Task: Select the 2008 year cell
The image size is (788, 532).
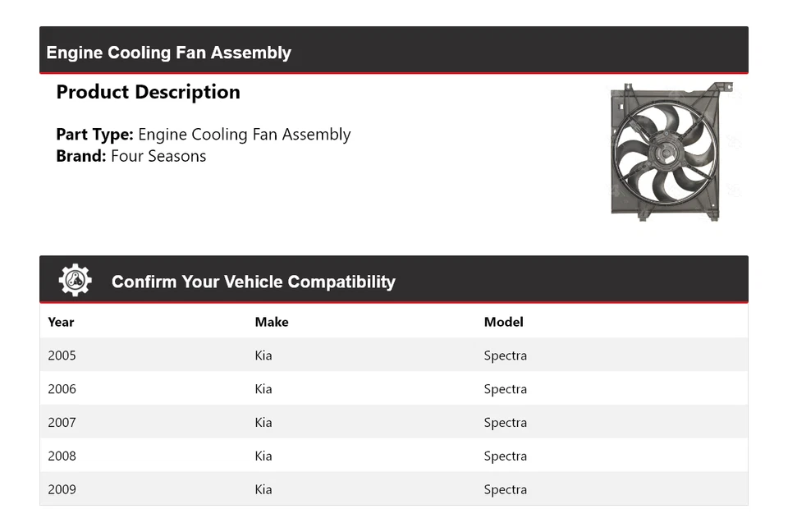Action: pos(62,456)
